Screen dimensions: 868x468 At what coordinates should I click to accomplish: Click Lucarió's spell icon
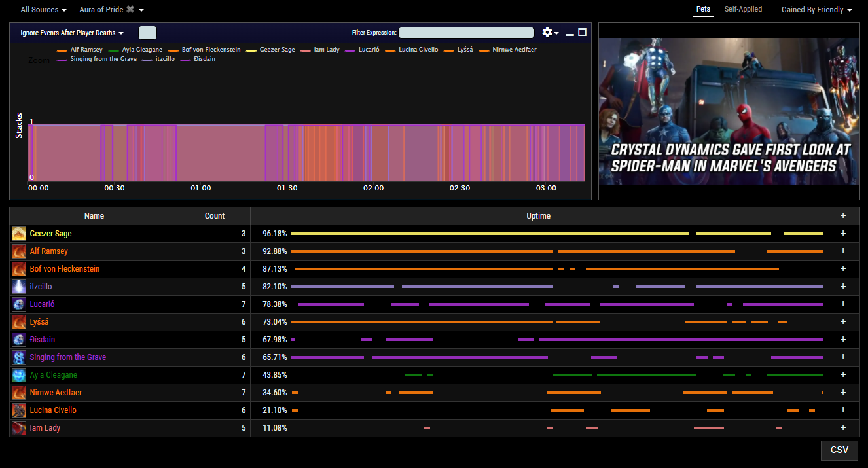click(19, 304)
